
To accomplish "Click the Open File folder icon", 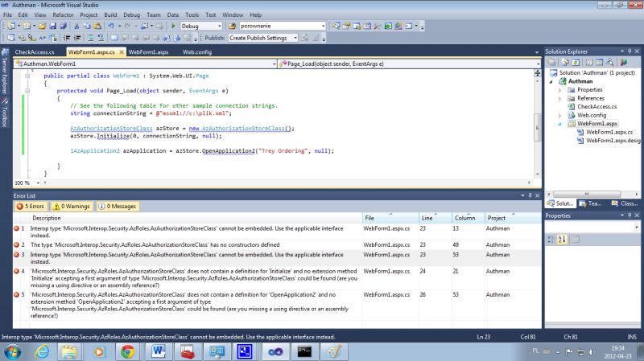I will (x=43, y=26).
